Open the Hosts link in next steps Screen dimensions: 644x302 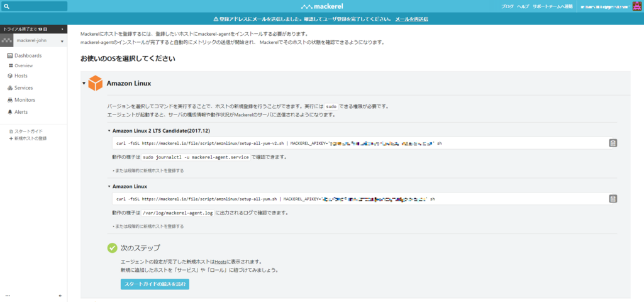[221, 262]
